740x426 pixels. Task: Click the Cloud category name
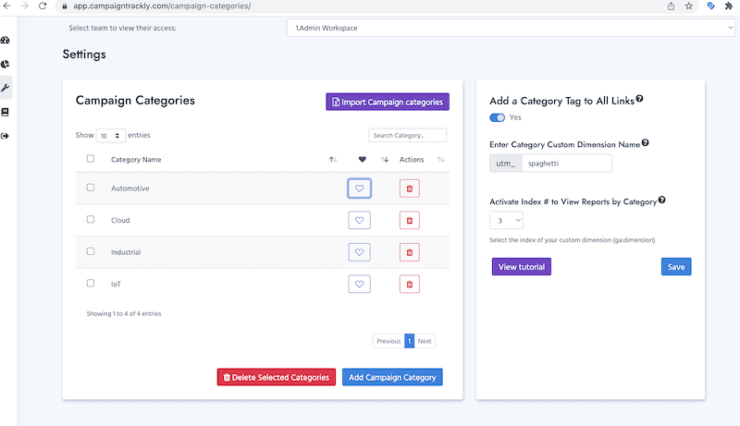[120, 220]
